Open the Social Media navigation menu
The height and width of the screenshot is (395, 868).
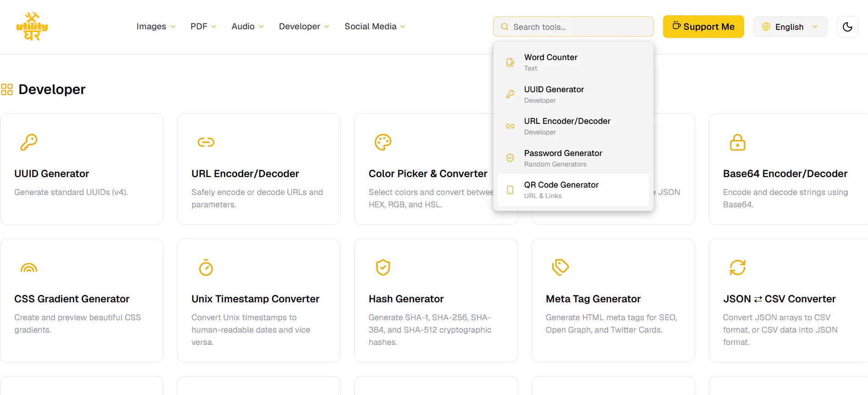pos(375,27)
